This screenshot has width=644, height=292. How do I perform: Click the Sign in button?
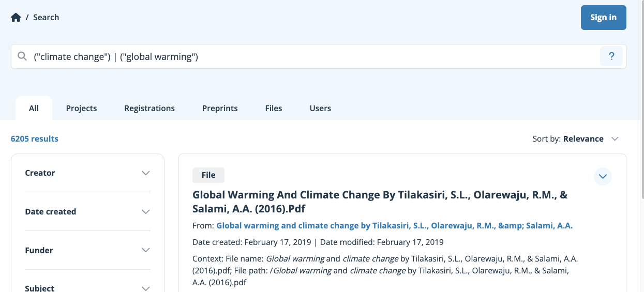tap(603, 18)
